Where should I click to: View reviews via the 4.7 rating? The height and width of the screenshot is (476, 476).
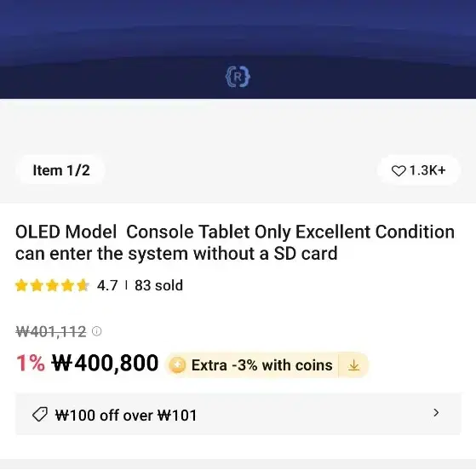click(x=107, y=285)
